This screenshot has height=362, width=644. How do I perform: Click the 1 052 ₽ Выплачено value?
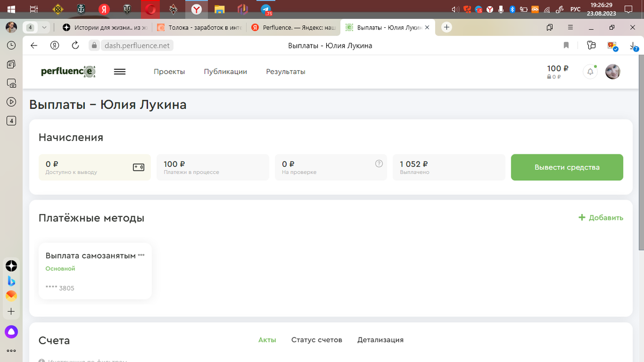(x=414, y=164)
